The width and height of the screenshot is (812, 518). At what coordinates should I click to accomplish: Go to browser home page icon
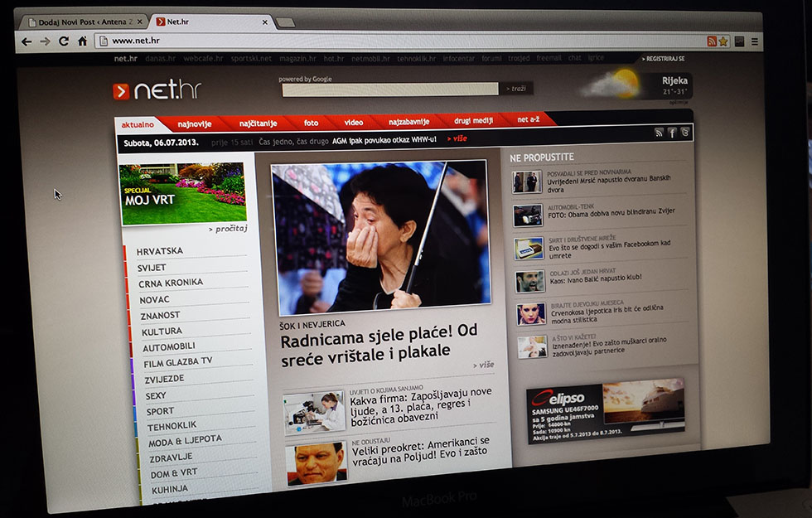point(82,41)
